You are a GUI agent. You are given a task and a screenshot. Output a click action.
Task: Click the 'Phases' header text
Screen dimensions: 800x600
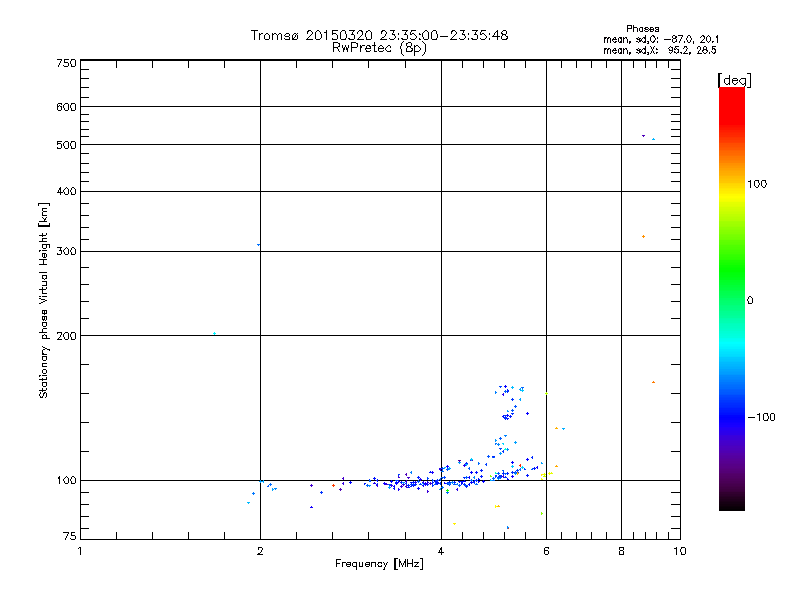point(642,29)
